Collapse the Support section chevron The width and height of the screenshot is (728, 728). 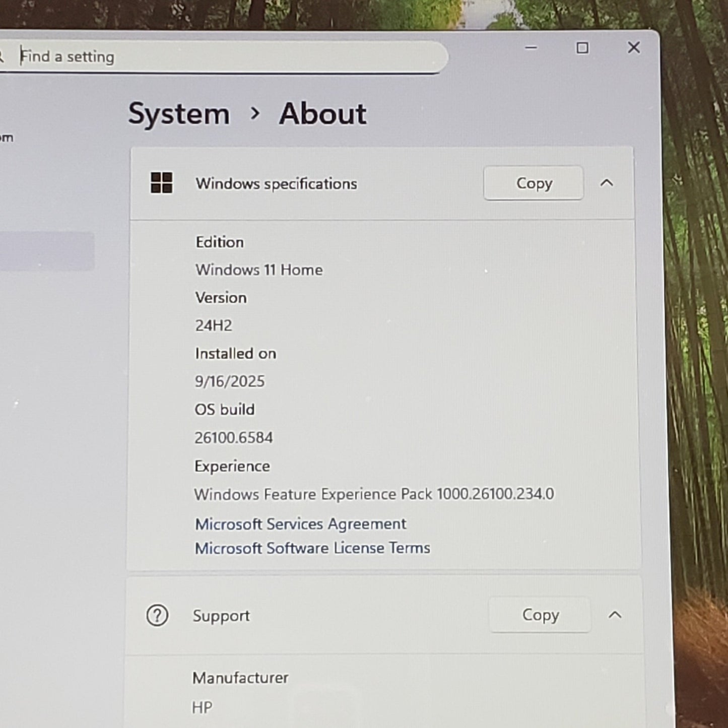pos(615,615)
